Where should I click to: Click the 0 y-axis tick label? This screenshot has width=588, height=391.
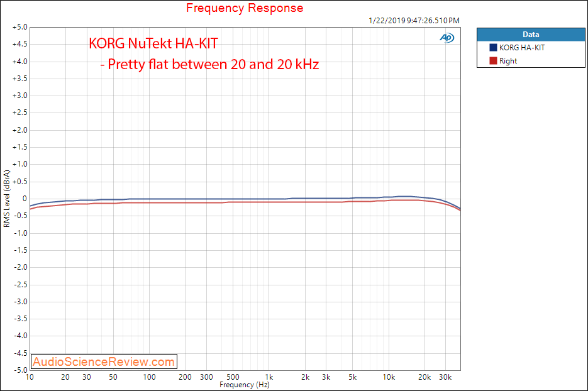point(25,199)
